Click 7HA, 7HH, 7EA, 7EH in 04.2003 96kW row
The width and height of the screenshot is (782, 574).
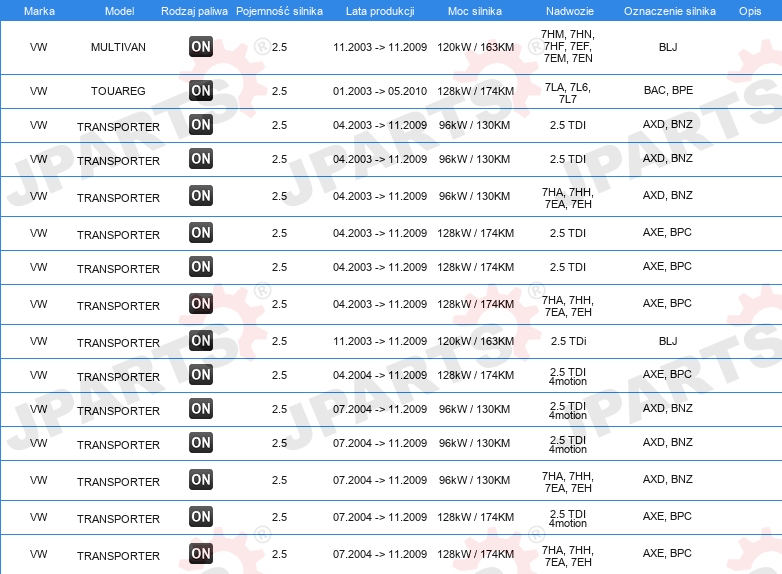(568, 198)
